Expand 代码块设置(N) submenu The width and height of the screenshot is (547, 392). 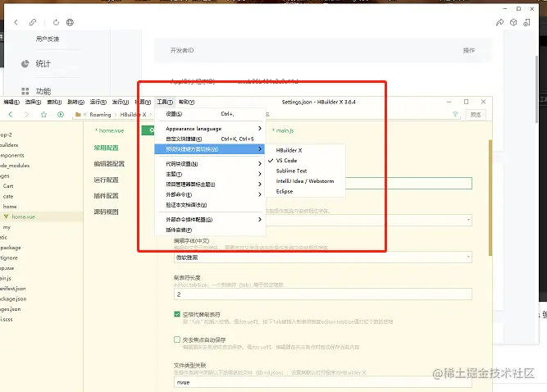coord(210,164)
